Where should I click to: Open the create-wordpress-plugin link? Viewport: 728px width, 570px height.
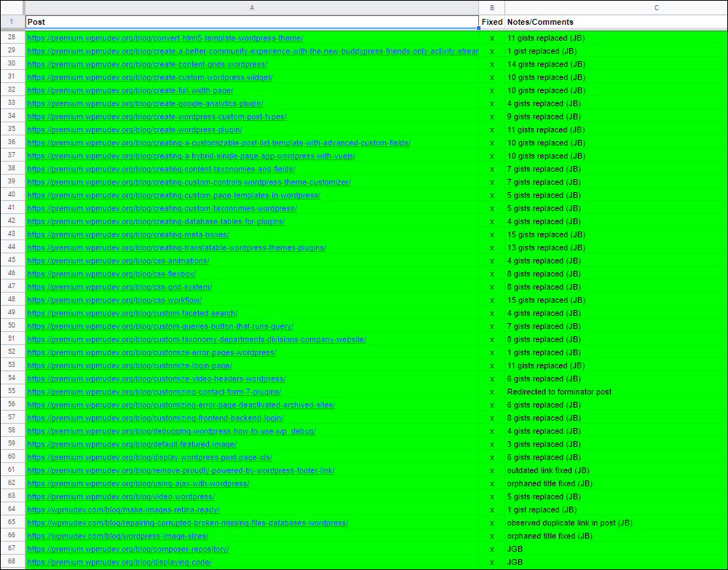pos(135,130)
